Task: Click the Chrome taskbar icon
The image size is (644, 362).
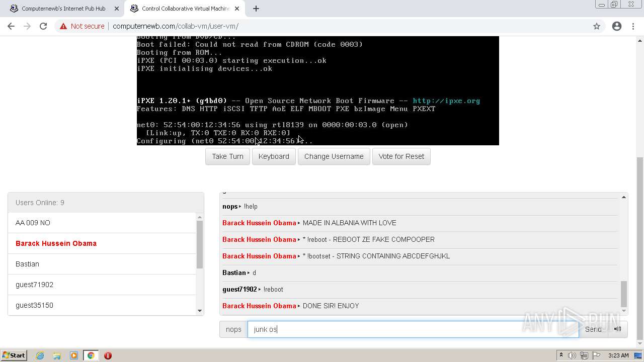Action: [91, 355]
